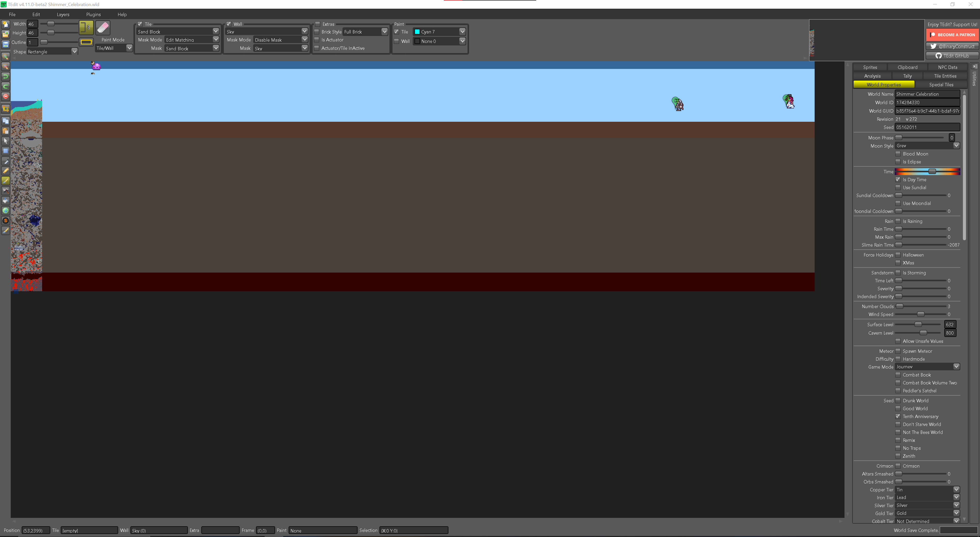Open the @BinaryConstruct Twitter link
The height and width of the screenshot is (537, 980).
952,46
